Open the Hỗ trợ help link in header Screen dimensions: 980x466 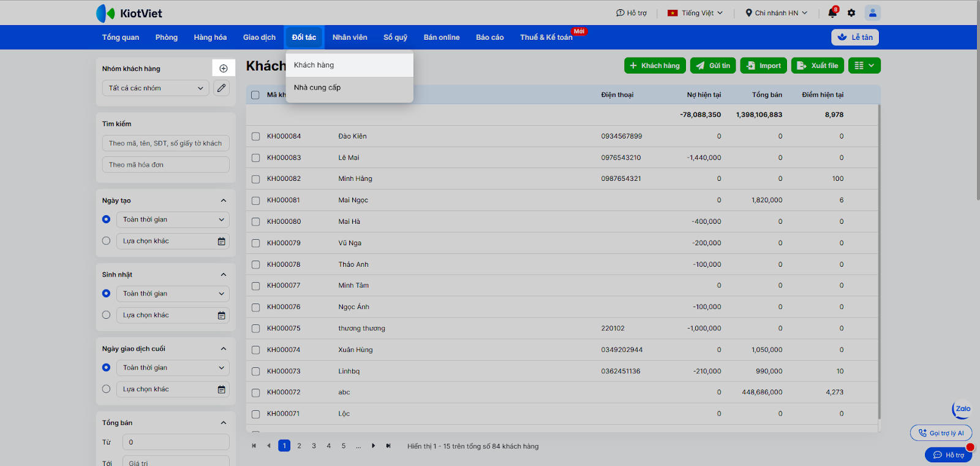pos(631,13)
